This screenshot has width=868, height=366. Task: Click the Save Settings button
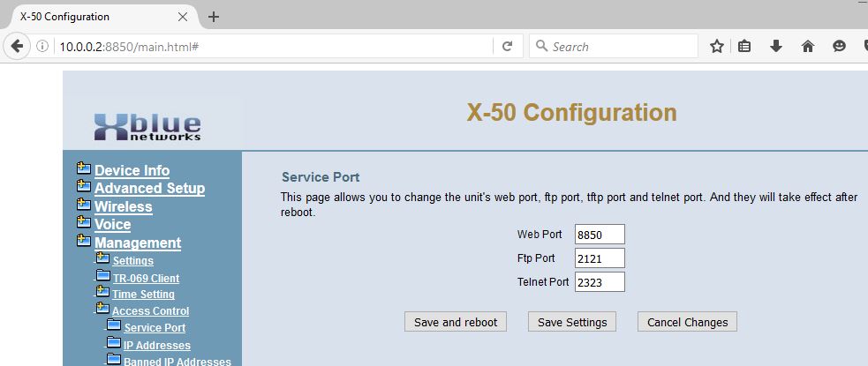[x=572, y=322]
